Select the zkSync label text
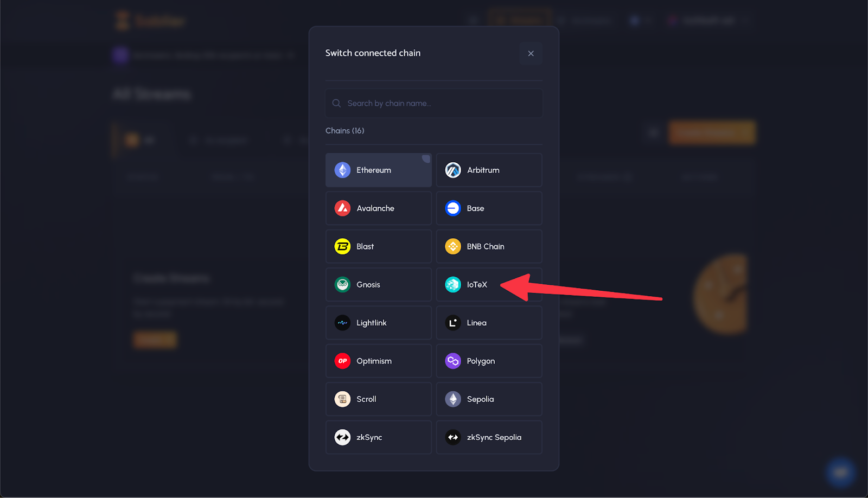The height and width of the screenshot is (498, 868). tap(369, 437)
